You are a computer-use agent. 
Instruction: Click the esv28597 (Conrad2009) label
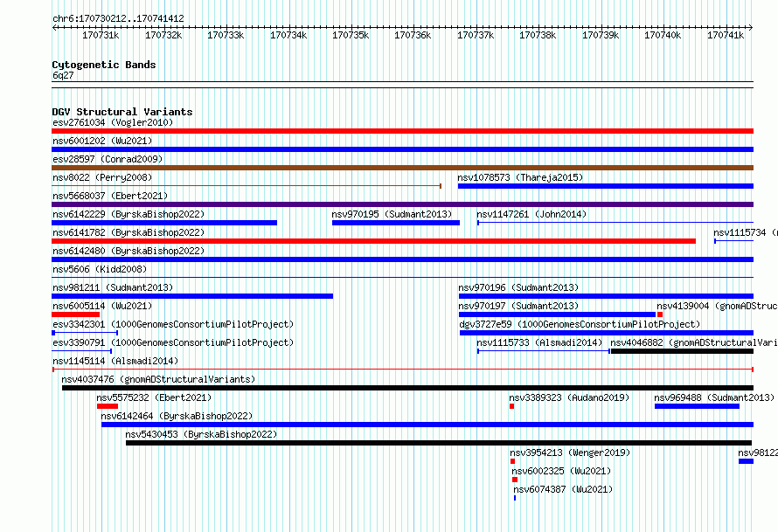pos(108,159)
